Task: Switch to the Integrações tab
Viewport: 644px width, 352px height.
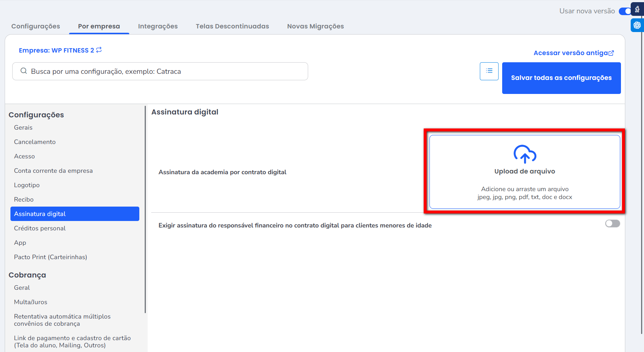Action: point(158,26)
